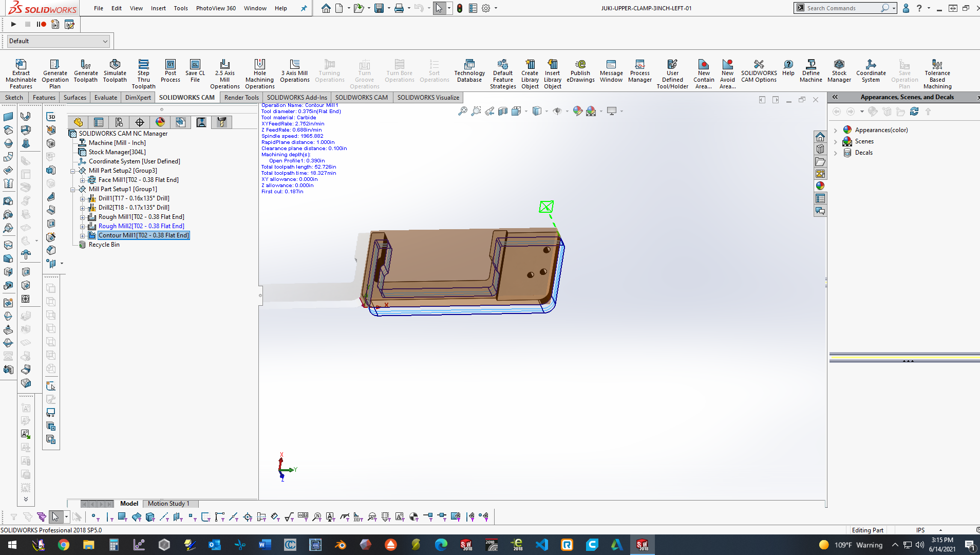Click in Search Commands field
This screenshot has width=980, height=555.
[842, 8]
